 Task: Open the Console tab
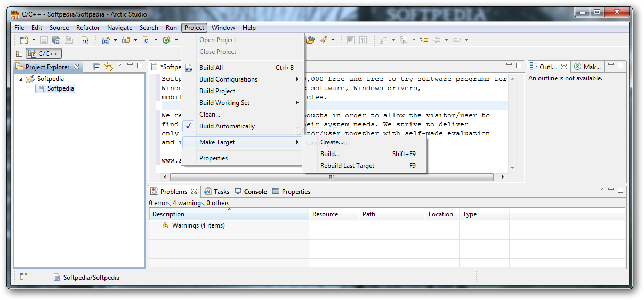pyautogui.click(x=251, y=191)
